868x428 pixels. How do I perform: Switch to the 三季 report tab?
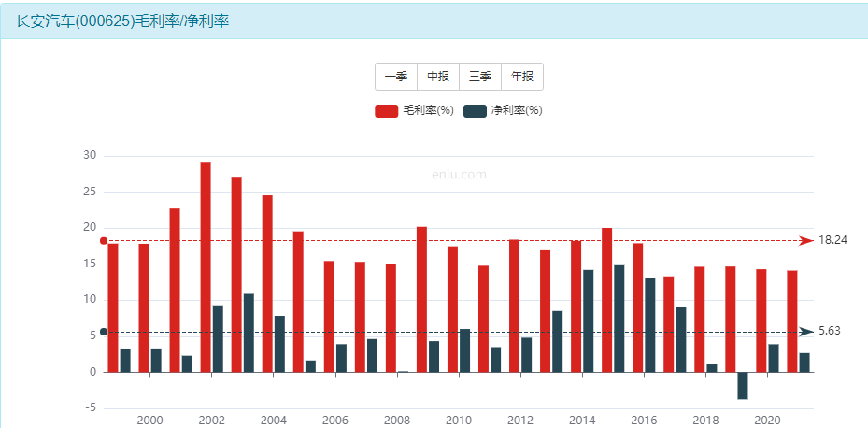coord(480,77)
